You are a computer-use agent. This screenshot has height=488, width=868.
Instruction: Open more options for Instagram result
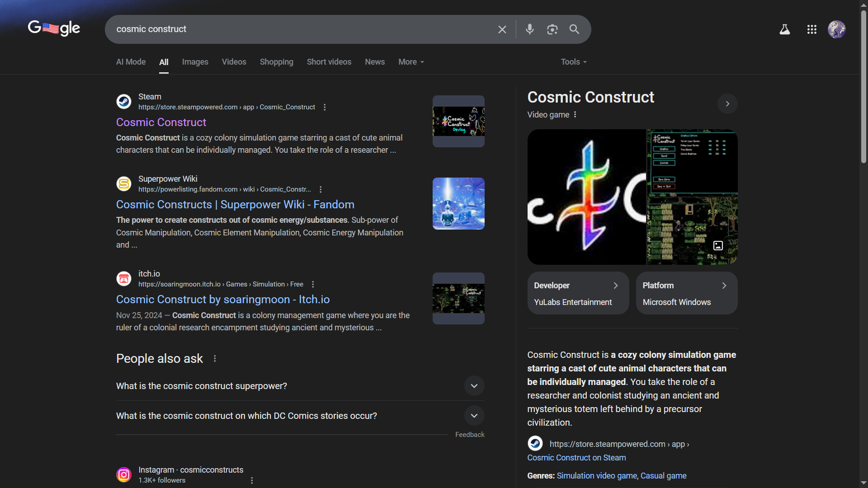tap(252, 480)
